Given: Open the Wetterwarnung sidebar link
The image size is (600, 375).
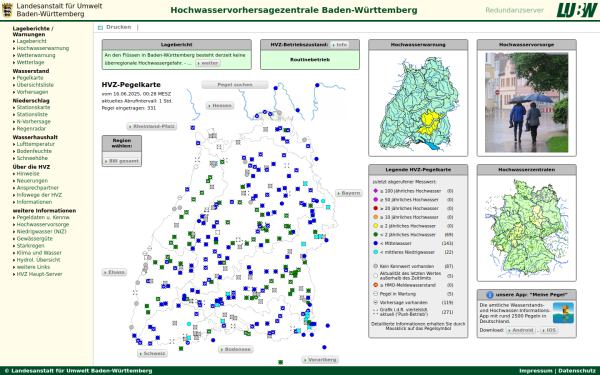Looking at the screenshot, I should tap(36, 55).
